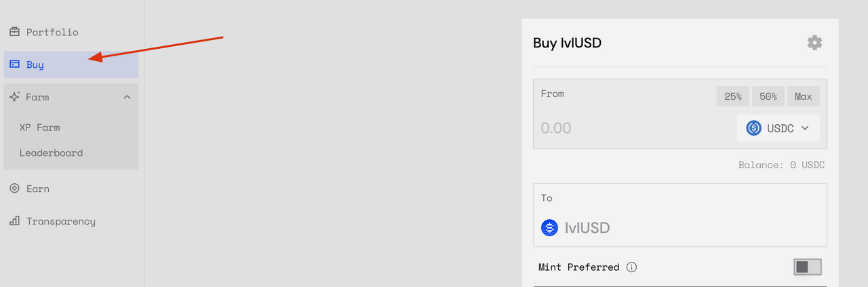This screenshot has height=287, width=868.
Task: Toggle the Mint Preferred switch
Action: pyautogui.click(x=807, y=267)
